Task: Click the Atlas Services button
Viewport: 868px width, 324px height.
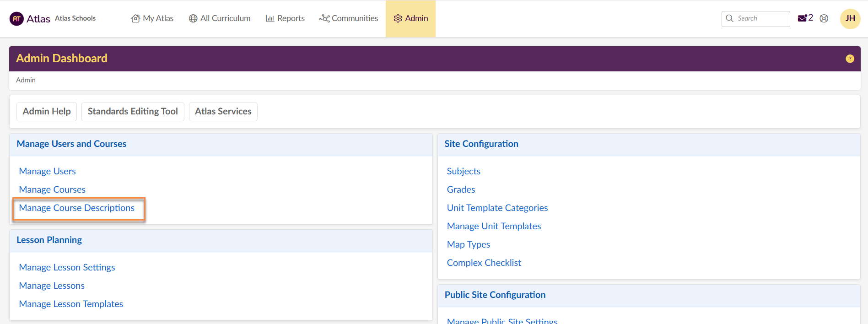Action: (x=223, y=112)
